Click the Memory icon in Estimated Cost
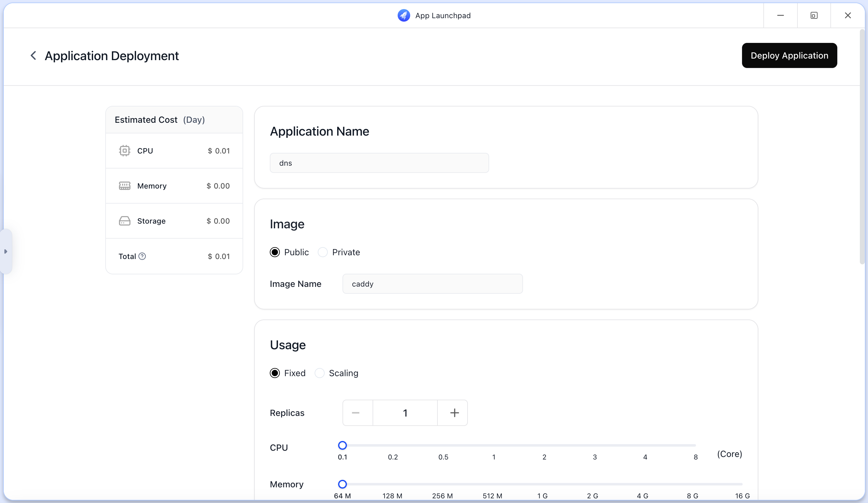 (x=125, y=186)
